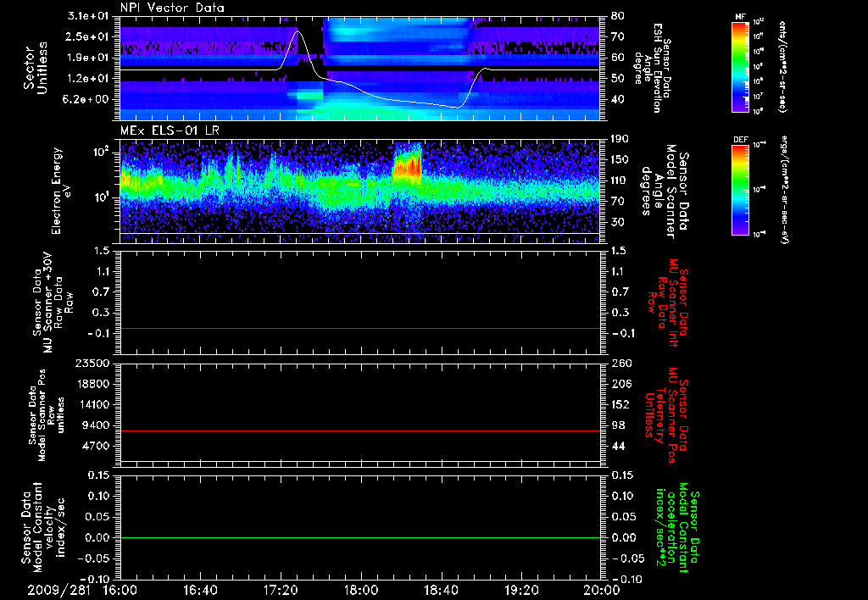
Task: Click the 'Electron Energy eV' axis label
Action: point(61,191)
